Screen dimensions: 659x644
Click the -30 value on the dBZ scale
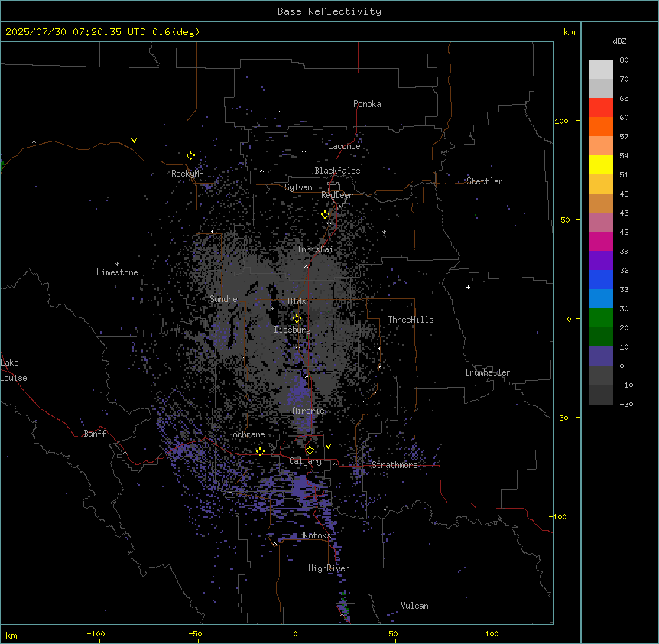(626, 404)
